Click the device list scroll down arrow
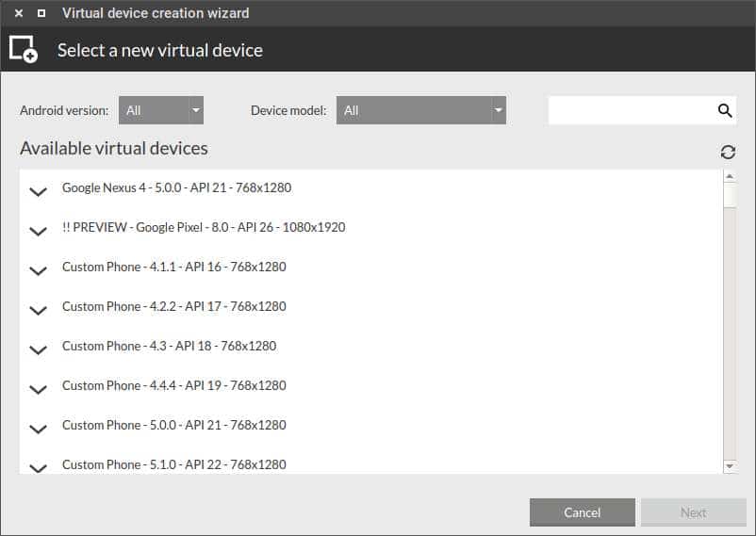 (730, 465)
